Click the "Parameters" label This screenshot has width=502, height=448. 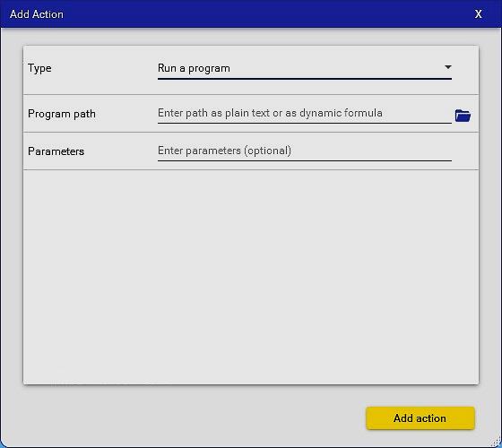56,151
